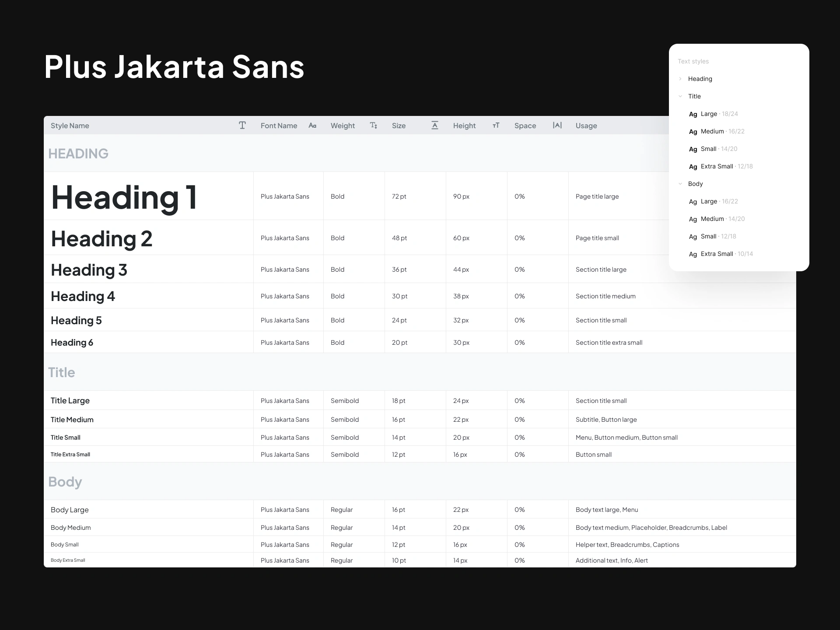Click the Size column header

pos(399,126)
